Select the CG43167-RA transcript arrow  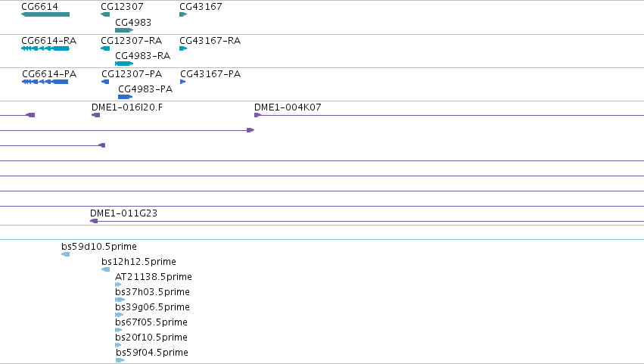pos(183,48)
